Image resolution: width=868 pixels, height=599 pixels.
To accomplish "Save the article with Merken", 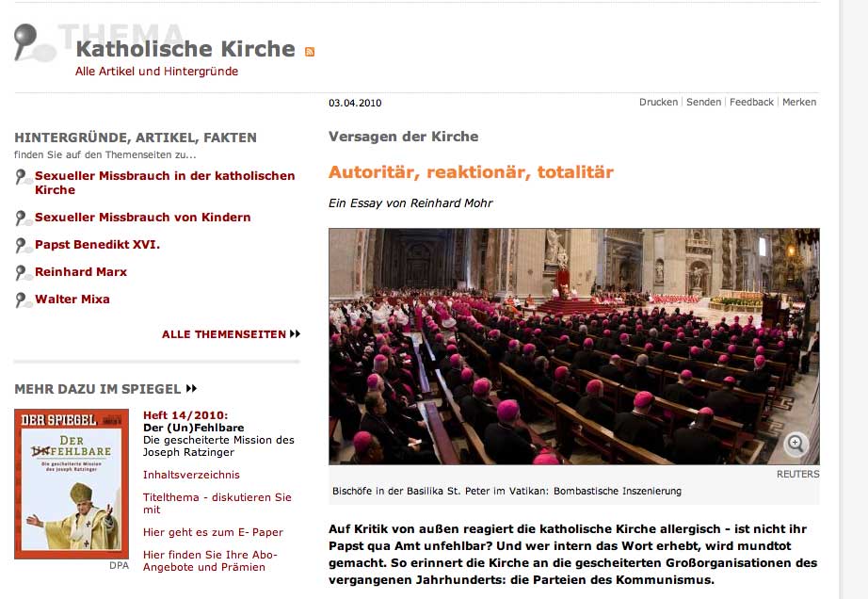I will pyautogui.click(x=798, y=102).
